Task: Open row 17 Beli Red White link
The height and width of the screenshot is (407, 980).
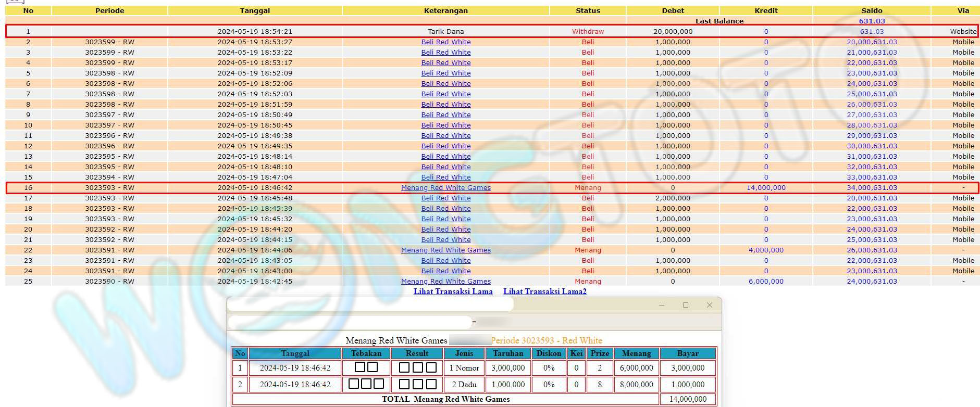Action: pyautogui.click(x=445, y=198)
